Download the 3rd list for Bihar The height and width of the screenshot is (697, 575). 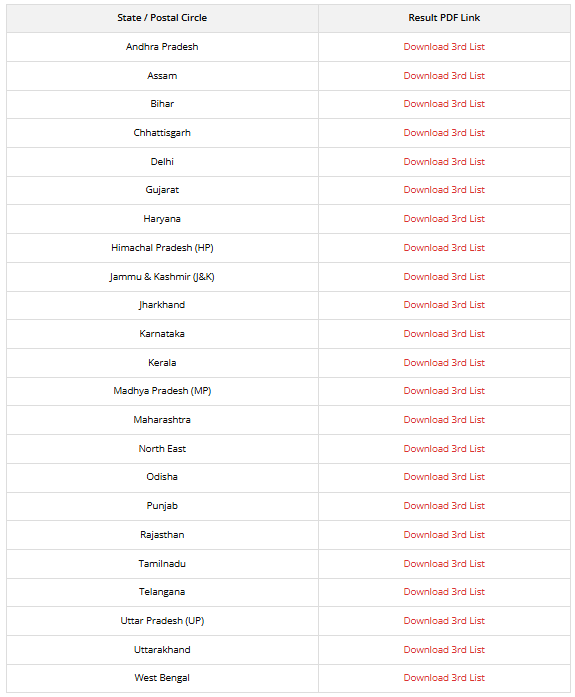point(444,104)
